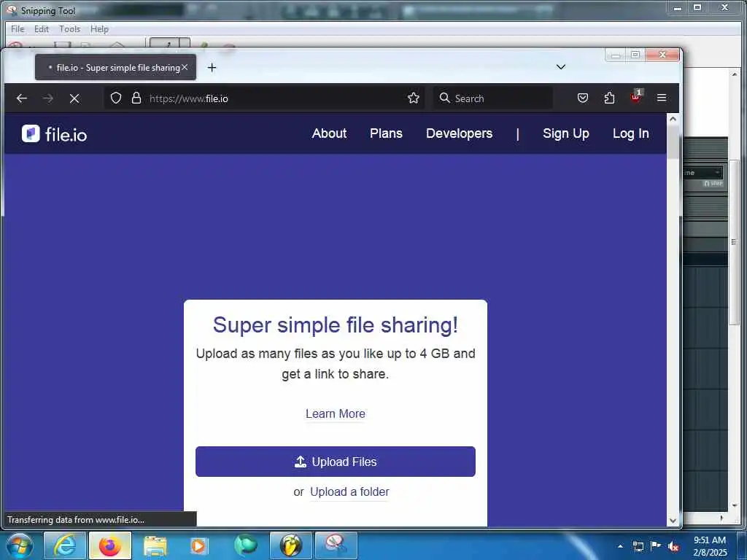The width and height of the screenshot is (747, 560).
Task: Open the About page link
Action: [329, 133]
